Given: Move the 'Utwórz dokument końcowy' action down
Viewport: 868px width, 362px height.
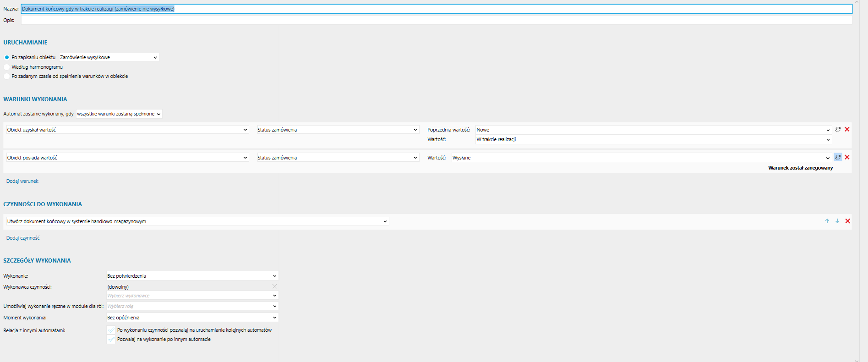Looking at the screenshot, I should coord(837,221).
